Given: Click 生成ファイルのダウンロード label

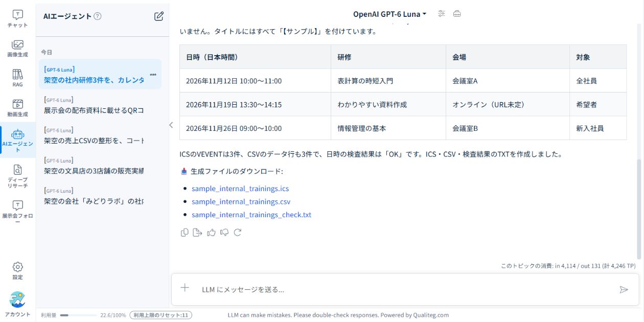Looking at the screenshot, I should click(x=237, y=171).
